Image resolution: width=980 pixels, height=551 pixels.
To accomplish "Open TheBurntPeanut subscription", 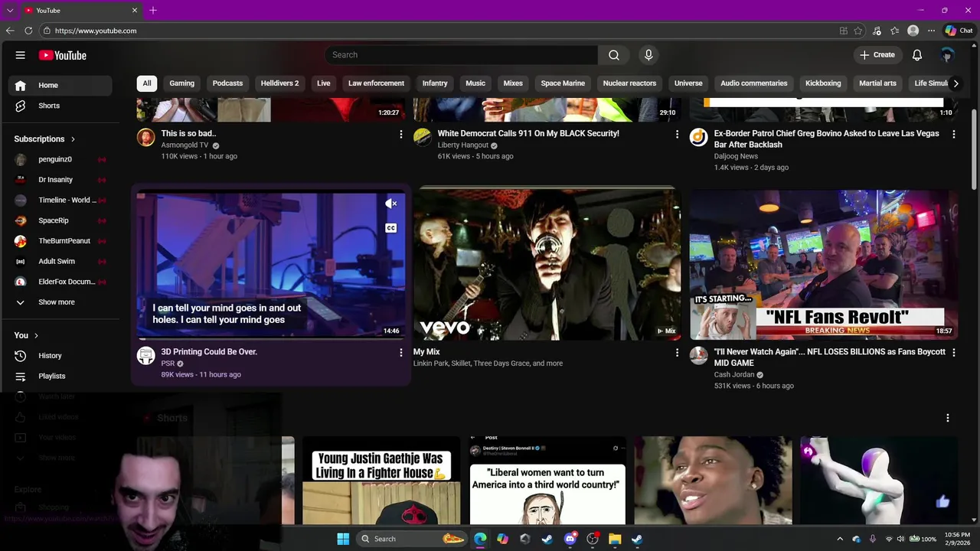I will (x=60, y=241).
